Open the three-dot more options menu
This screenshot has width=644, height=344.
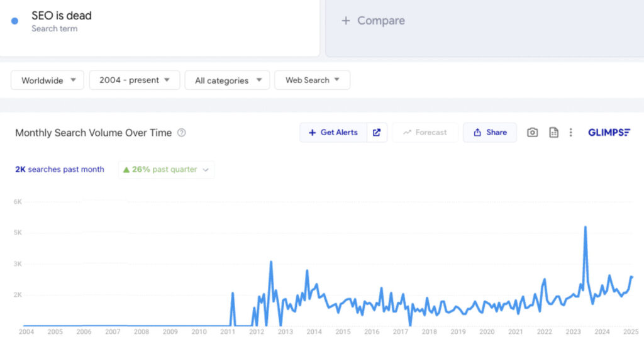(x=570, y=133)
